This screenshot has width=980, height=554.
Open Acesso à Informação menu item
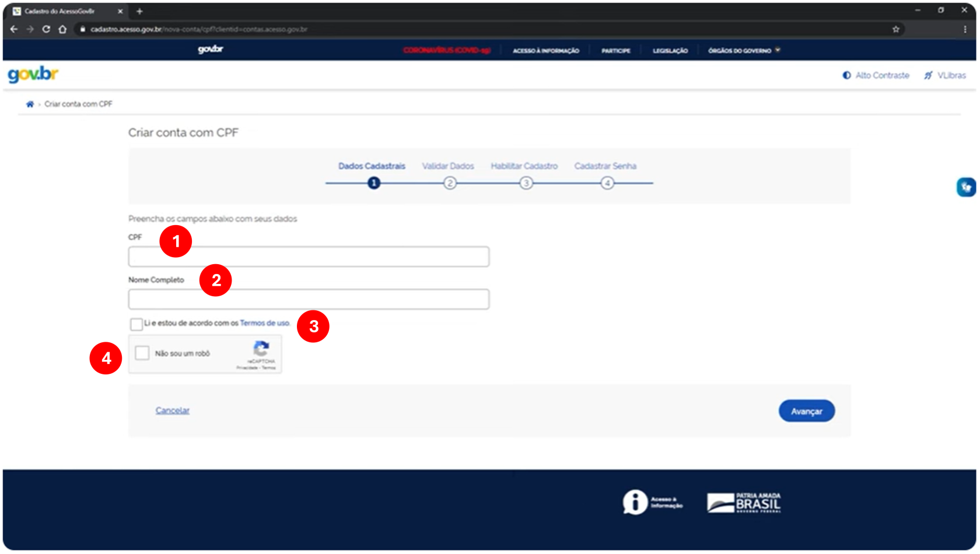click(545, 51)
